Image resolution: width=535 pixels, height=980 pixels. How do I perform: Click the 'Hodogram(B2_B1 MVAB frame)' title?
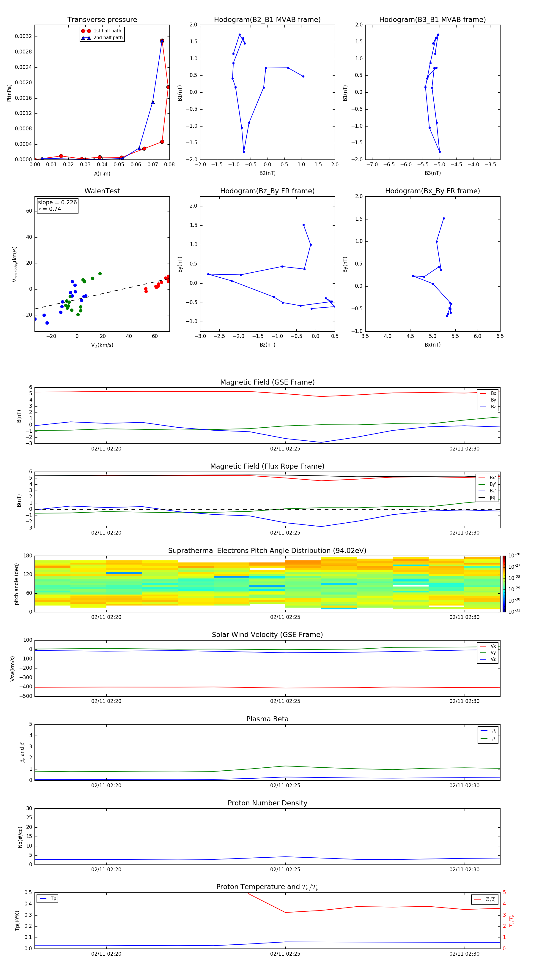coord(267,20)
